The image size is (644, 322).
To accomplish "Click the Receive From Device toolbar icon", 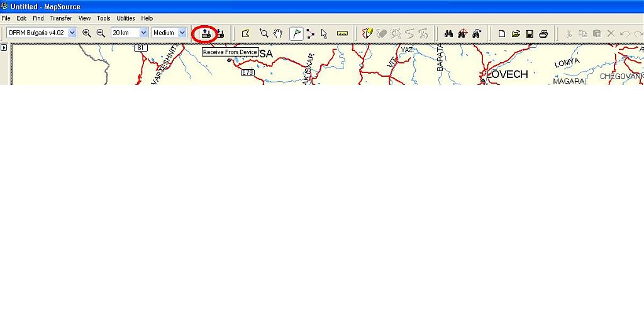I will (x=206, y=34).
